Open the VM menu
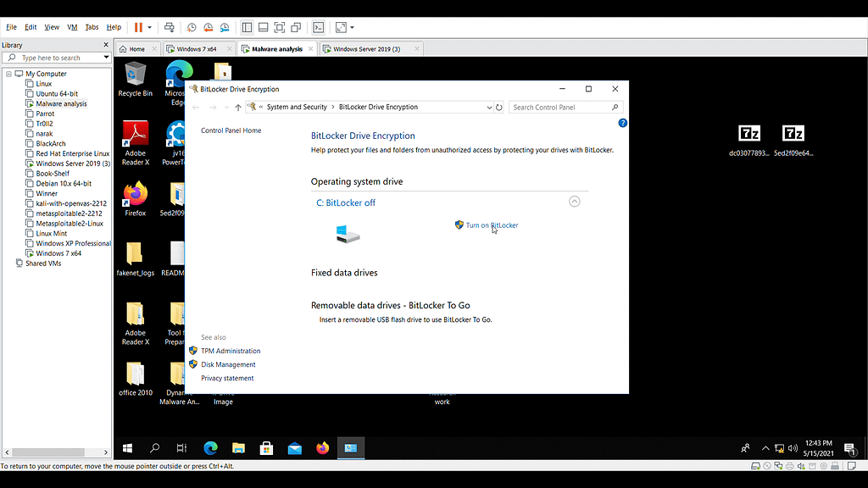Image resolution: width=868 pixels, height=488 pixels. tap(72, 27)
